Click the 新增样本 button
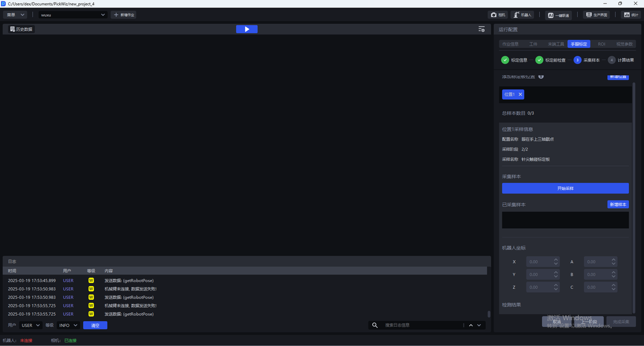644x346 pixels. click(x=618, y=205)
